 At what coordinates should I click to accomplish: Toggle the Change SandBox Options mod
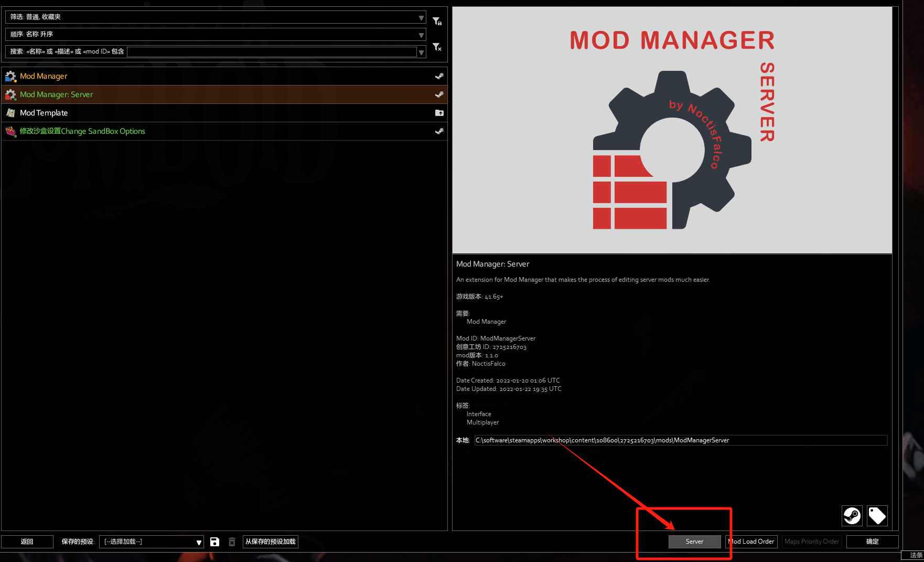point(224,131)
